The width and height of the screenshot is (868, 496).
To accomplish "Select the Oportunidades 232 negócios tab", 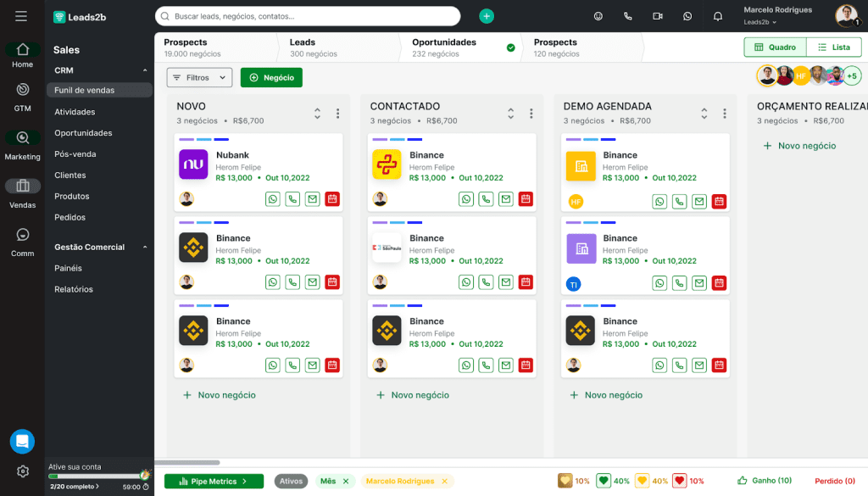I will pyautogui.click(x=460, y=47).
